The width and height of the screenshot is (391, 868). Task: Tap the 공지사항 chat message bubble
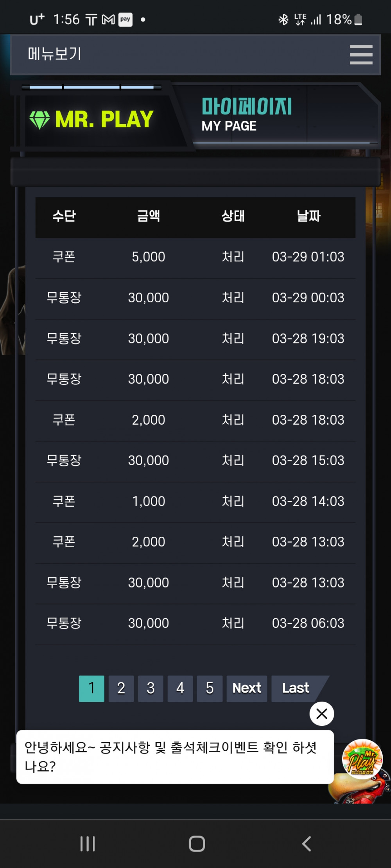click(x=175, y=757)
